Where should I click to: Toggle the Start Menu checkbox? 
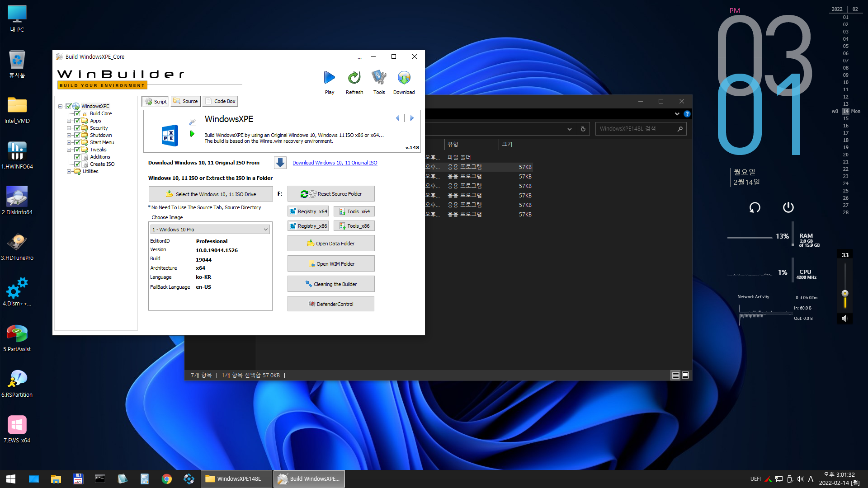tap(77, 142)
